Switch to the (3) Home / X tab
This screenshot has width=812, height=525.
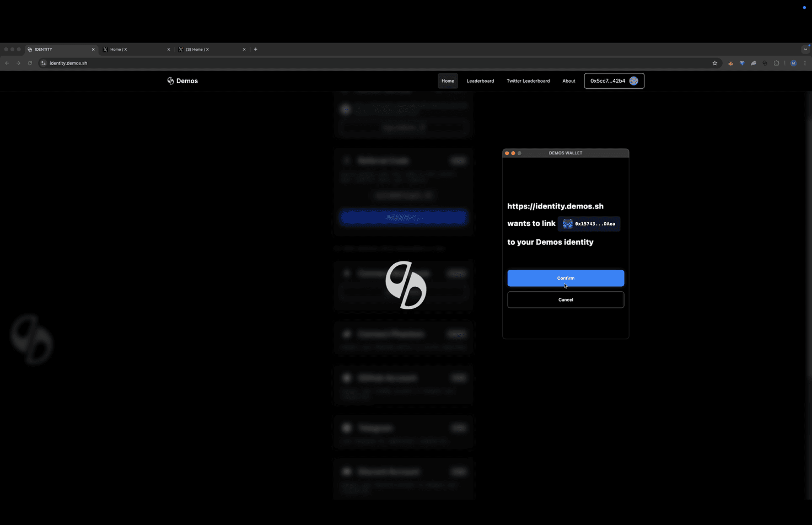click(204, 49)
